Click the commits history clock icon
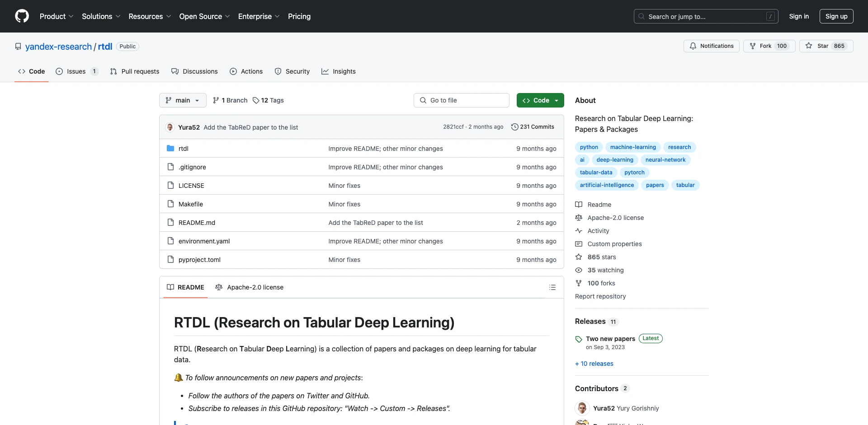The width and height of the screenshot is (868, 425). coord(514,127)
